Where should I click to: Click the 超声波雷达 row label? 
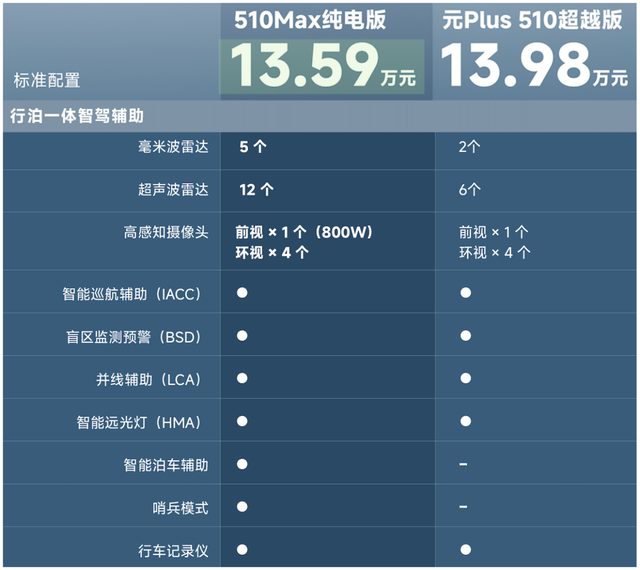(x=173, y=189)
